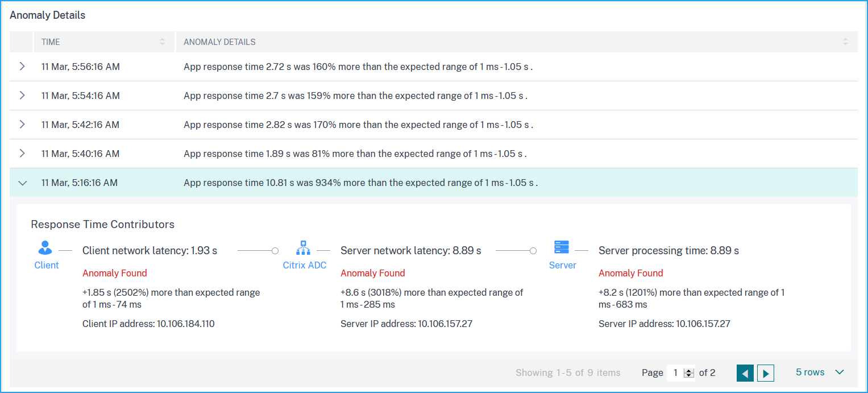This screenshot has width=868, height=393.
Task: Click the page number stepper arrows
Action: tap(690, 373)
